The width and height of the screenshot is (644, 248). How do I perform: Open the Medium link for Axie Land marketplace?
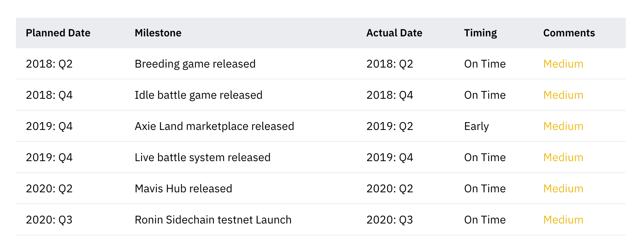(563, 126)
